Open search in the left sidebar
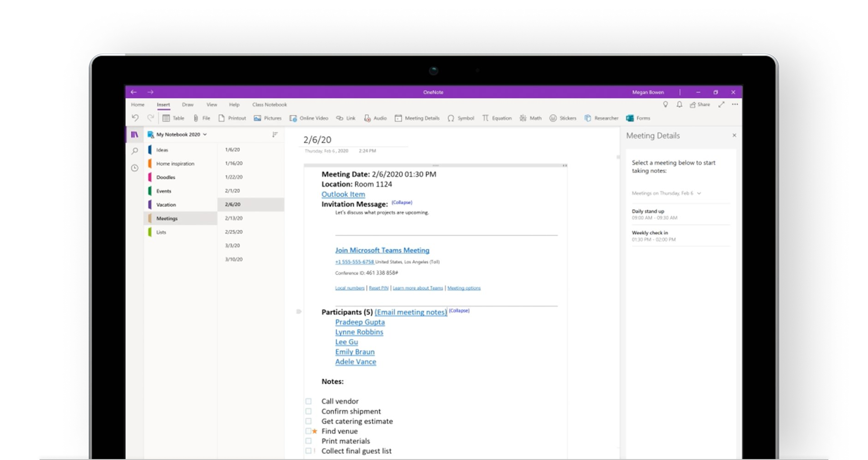The width and height of the screenshot is (868, 460). [135, 151]
